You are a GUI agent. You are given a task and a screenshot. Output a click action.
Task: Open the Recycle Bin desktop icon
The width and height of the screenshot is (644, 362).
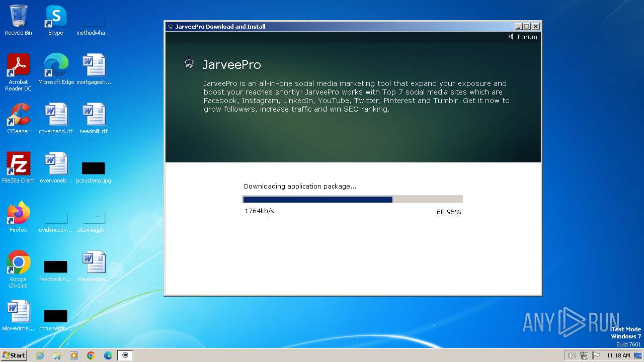(18, 20)
